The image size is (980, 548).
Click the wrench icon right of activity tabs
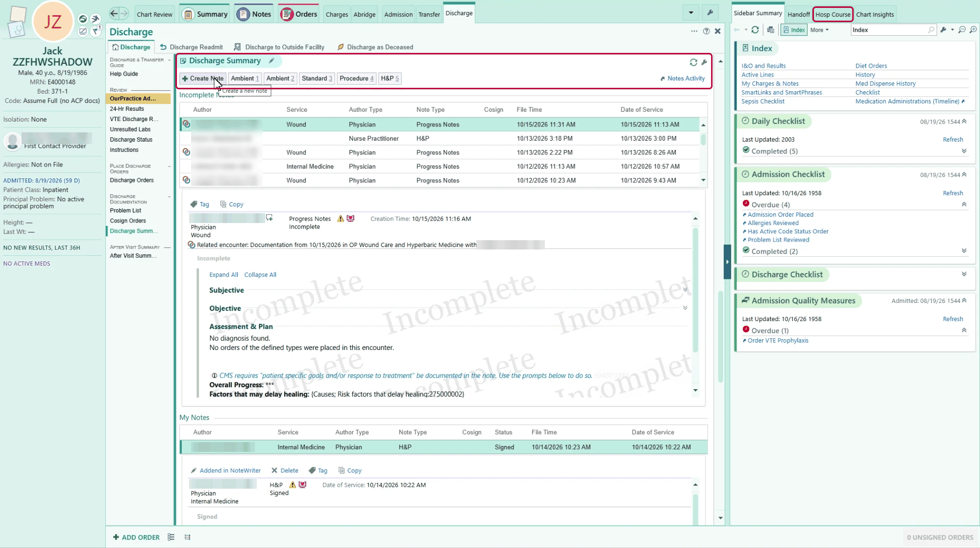coord(710,13)
